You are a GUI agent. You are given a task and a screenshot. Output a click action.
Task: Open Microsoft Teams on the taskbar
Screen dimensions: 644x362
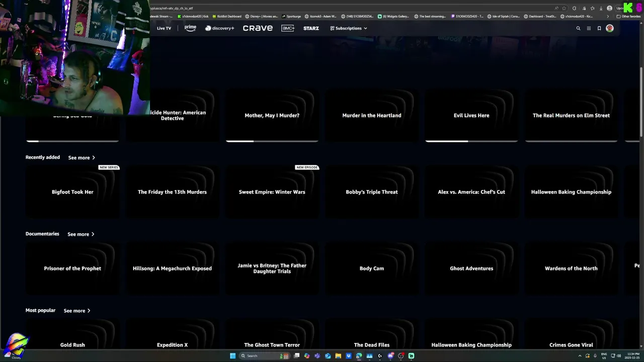[317, 355]
